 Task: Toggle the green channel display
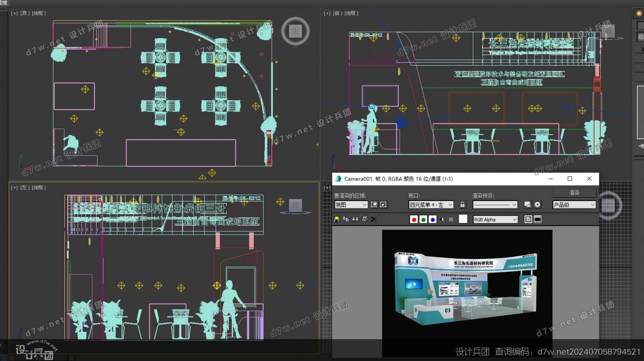(x=423, y=220)
